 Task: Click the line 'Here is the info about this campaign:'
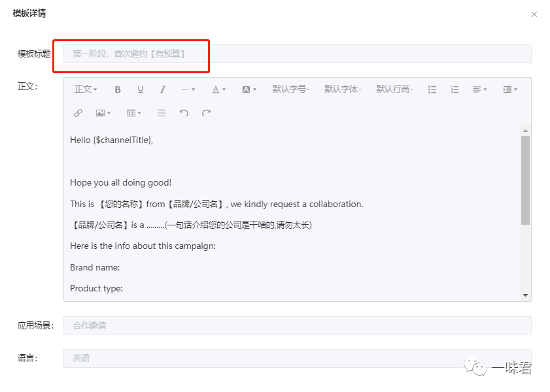click(x=143, y=246)
